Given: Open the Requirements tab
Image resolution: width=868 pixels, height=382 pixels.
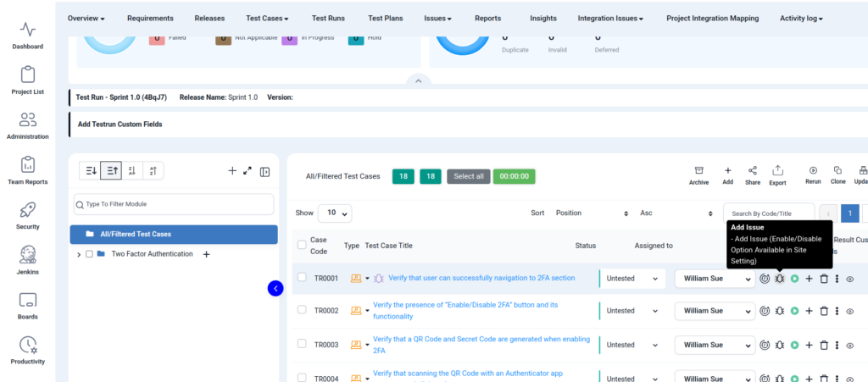Looking at the screenshot, I should coord(150,19).
